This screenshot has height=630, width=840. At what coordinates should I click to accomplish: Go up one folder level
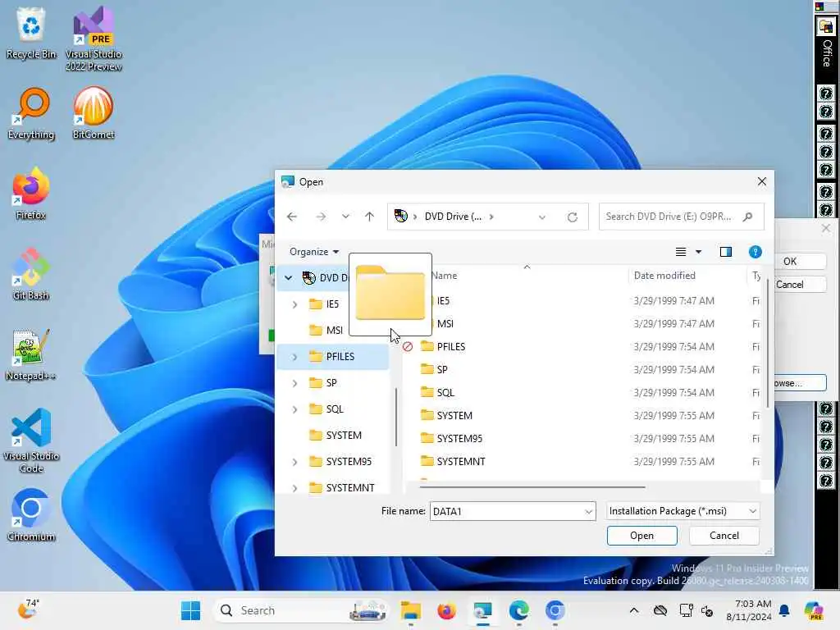[x=370, y=217]
